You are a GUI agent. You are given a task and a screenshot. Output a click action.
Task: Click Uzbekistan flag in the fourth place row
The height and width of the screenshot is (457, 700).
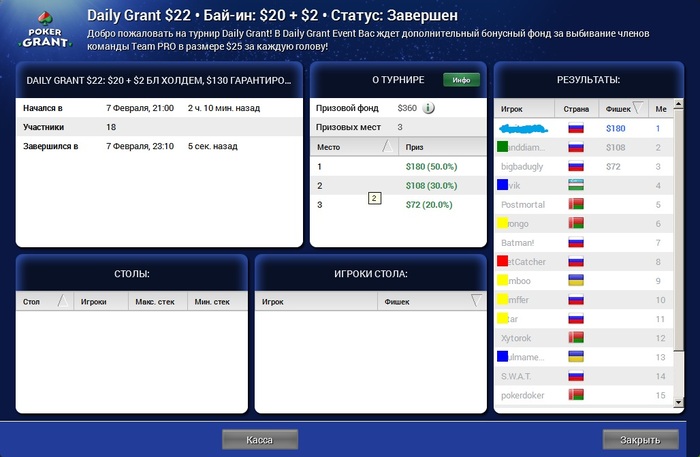pos(576,185)
